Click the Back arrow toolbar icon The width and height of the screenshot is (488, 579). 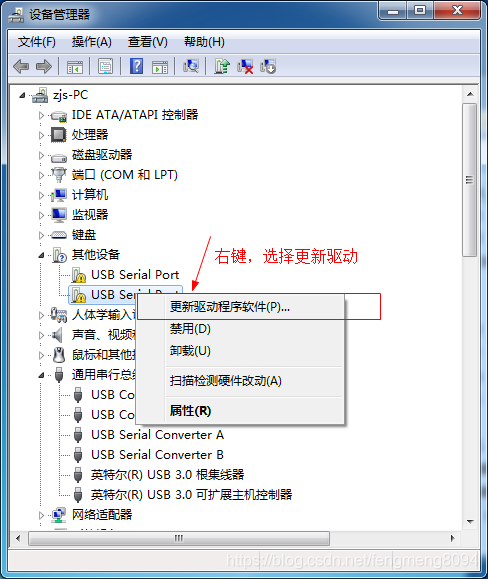click(x=21, y=67)
